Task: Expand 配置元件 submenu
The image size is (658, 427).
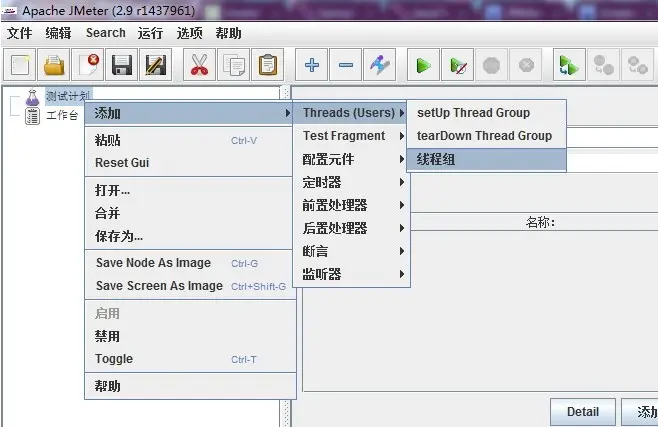Action: [x=352, y=159]
